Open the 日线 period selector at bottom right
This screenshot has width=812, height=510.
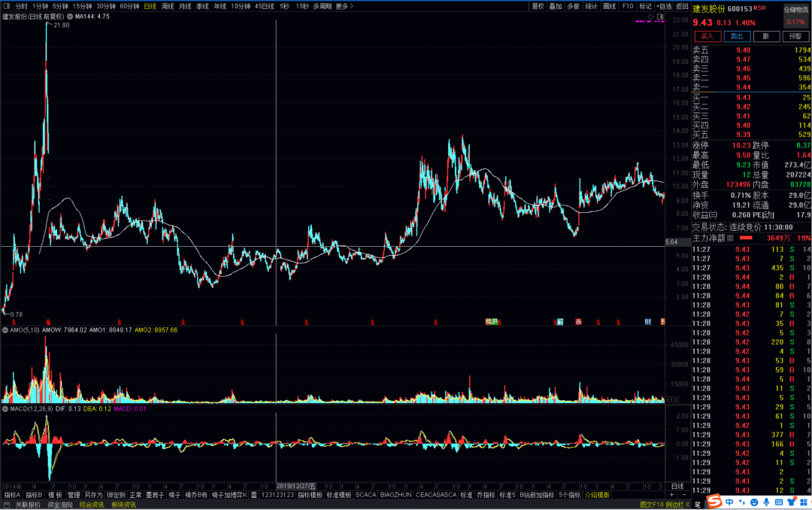coord(677,486)
